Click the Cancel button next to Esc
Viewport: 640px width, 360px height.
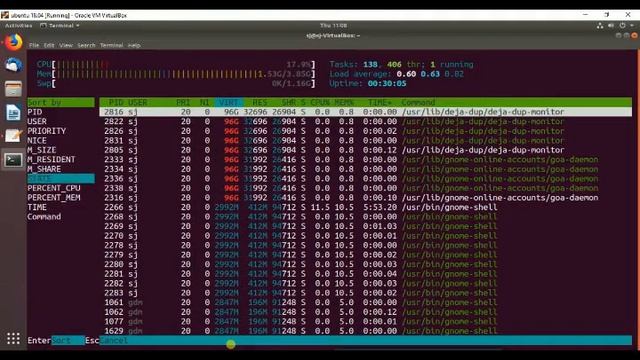click(x=113, y=340)
